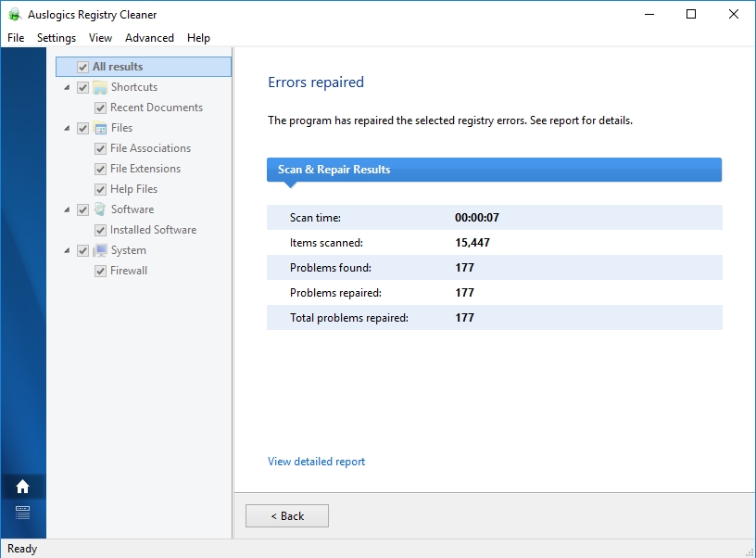Click the Total problems repaired row
The image size is (756, 558).
pos(494,317)
